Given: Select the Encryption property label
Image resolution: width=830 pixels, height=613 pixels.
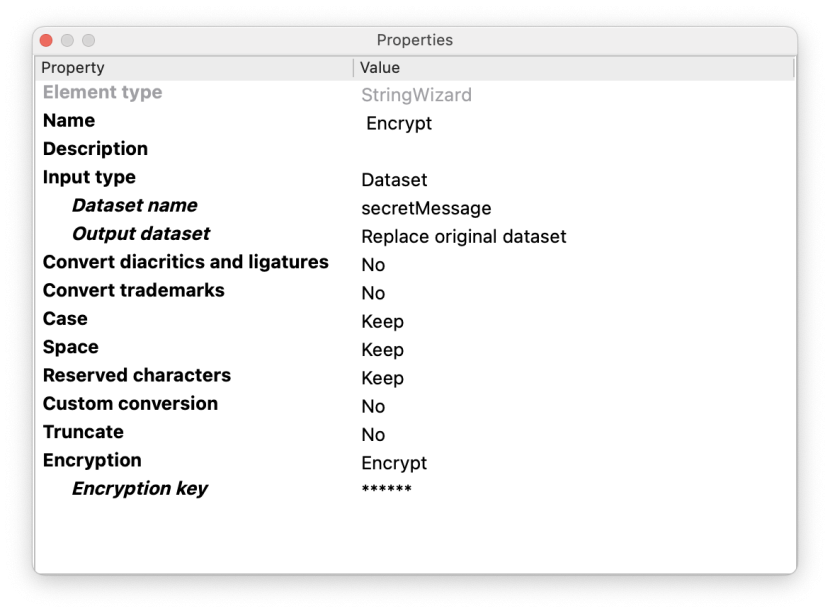Looking at the screenshot, I should click(92, 461).
